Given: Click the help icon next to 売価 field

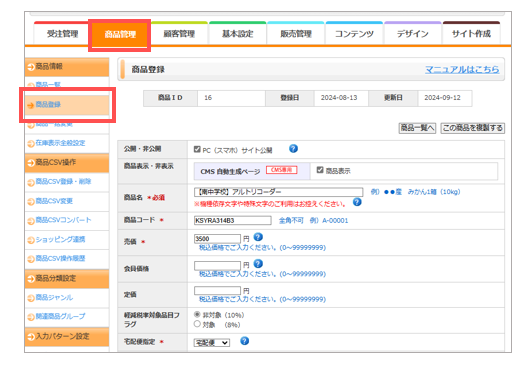Looking at the screenshot, I should (258, 237).
